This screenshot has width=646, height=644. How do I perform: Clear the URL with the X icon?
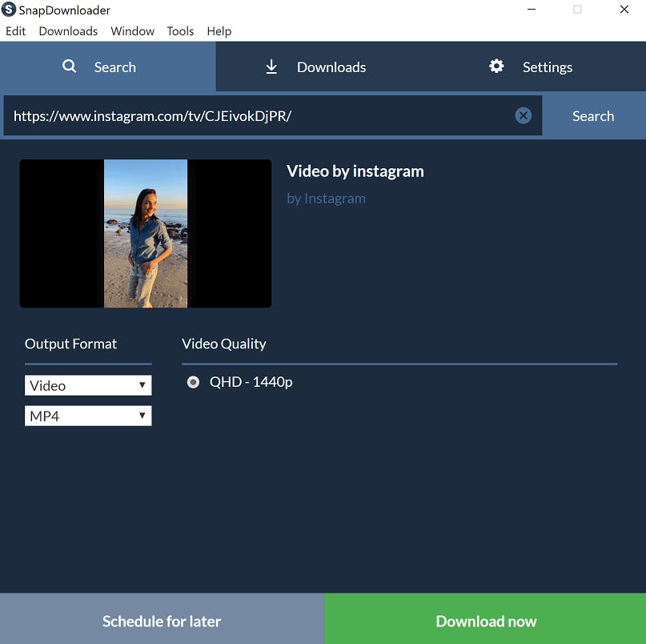pos(523,115)
